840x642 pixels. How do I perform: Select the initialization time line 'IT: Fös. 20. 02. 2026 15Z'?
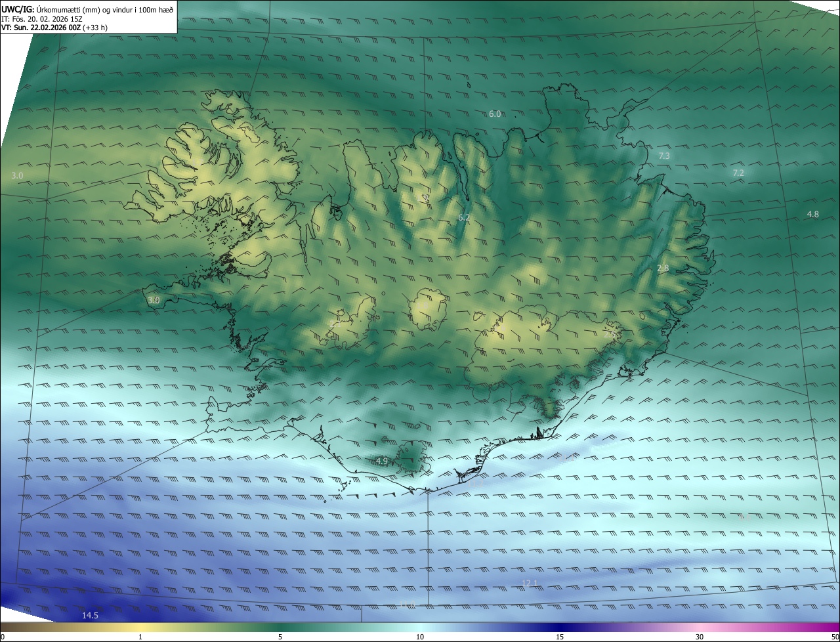(x=41, y=19)
